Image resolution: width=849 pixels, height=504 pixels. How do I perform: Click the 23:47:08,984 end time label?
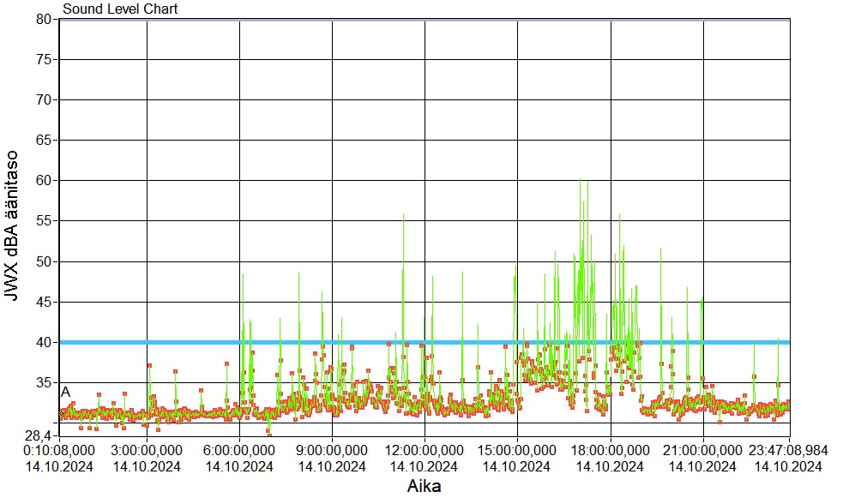tap(788, 450)
